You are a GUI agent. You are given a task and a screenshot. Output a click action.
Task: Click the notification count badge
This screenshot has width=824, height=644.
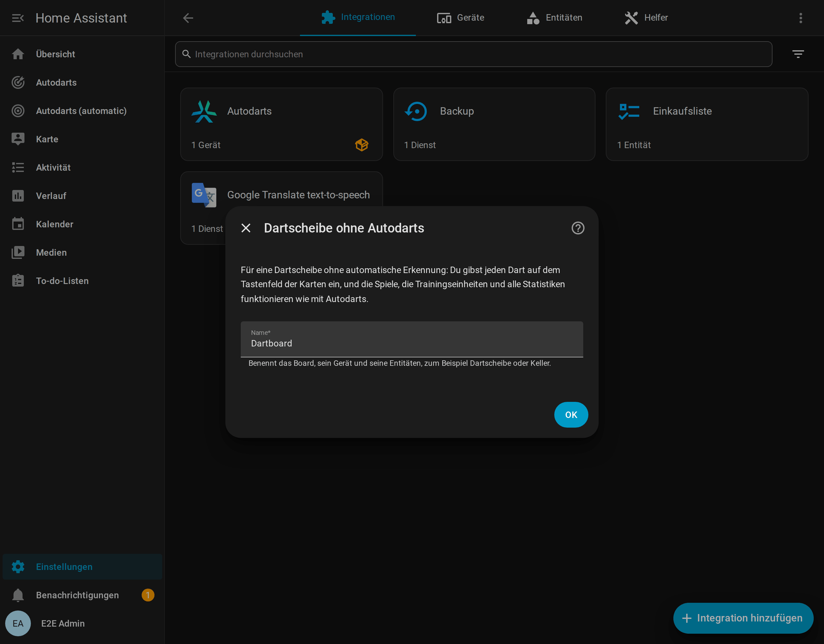click(148, 595)
